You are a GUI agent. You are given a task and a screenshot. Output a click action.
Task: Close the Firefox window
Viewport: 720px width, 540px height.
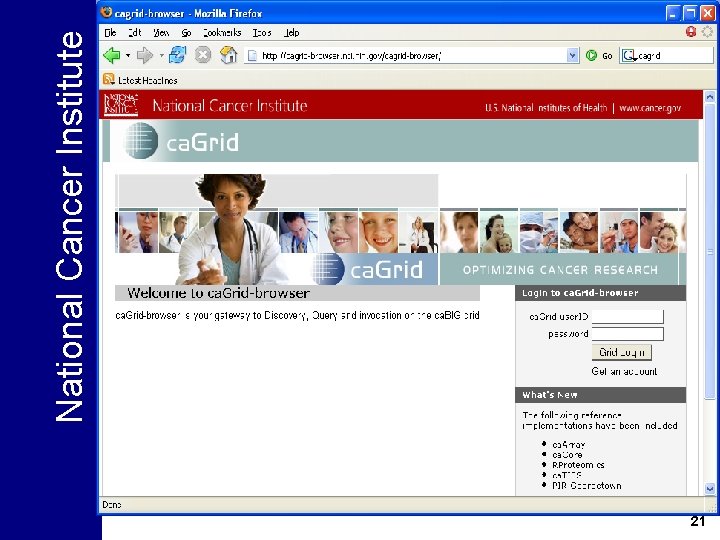707,13
